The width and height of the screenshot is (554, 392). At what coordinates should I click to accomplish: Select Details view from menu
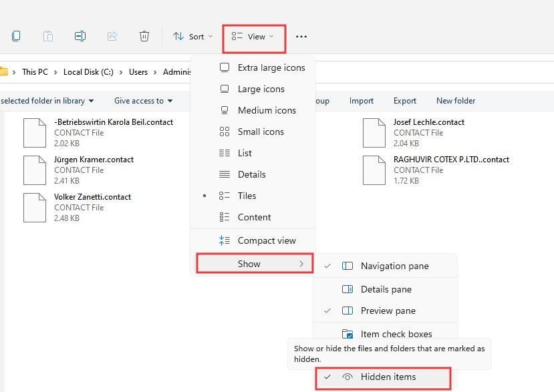click(251, 174)
